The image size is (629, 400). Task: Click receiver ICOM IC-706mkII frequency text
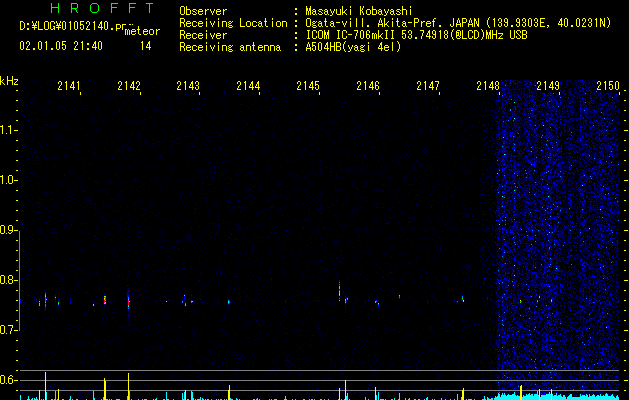(416, 35)
